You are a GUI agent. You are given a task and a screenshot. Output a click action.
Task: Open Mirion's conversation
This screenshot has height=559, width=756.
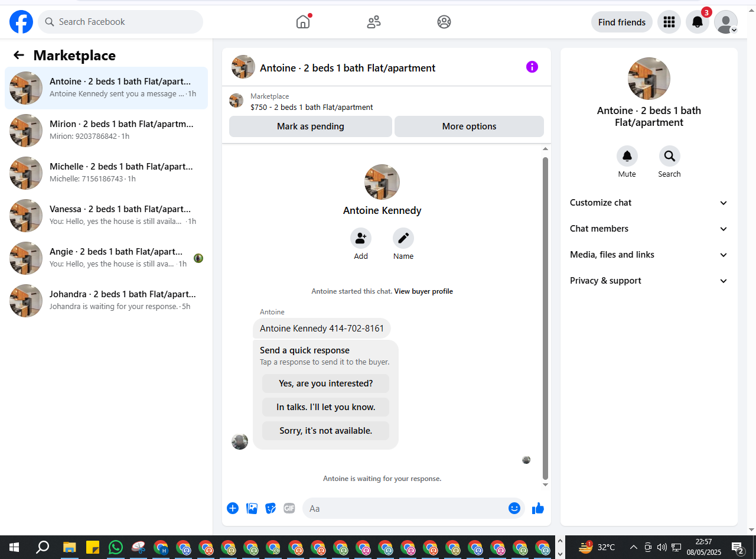[106, 131]
